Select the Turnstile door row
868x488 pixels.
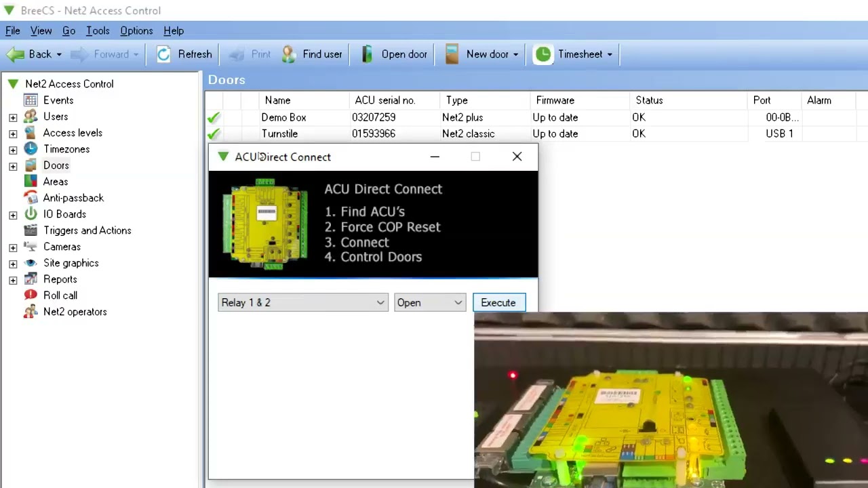(536, 134)
